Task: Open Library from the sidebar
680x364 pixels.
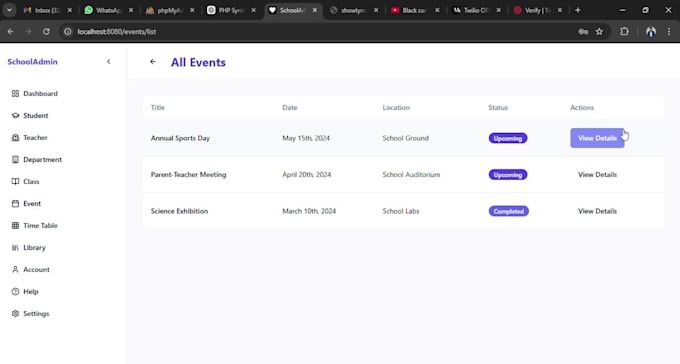Action: click(29, 248)
